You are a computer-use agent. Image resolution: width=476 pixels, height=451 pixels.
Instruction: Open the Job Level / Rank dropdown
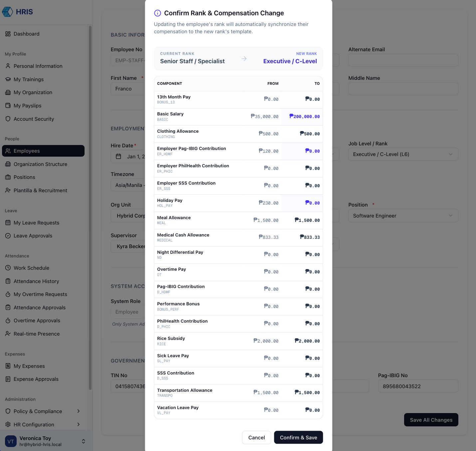pos(403,154)
